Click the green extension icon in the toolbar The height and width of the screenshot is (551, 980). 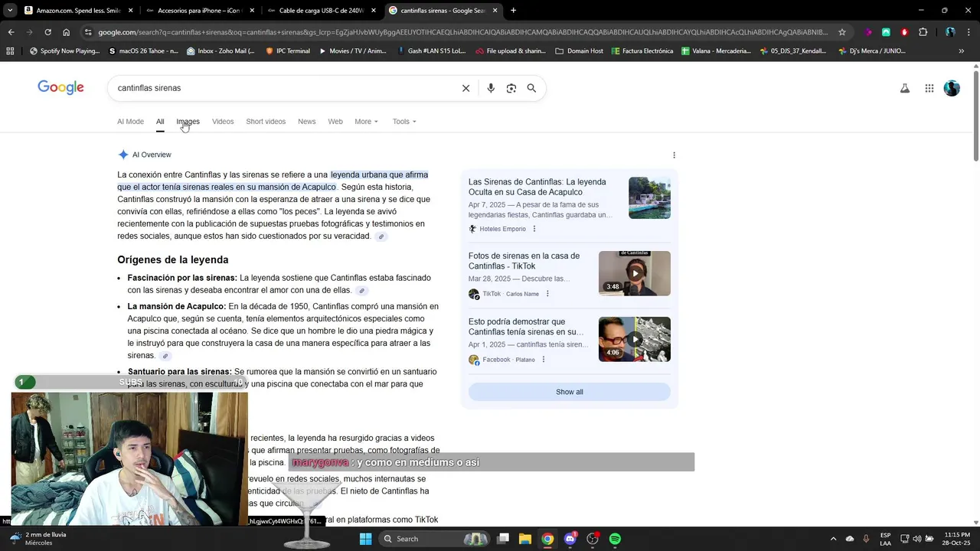[886, 32]
